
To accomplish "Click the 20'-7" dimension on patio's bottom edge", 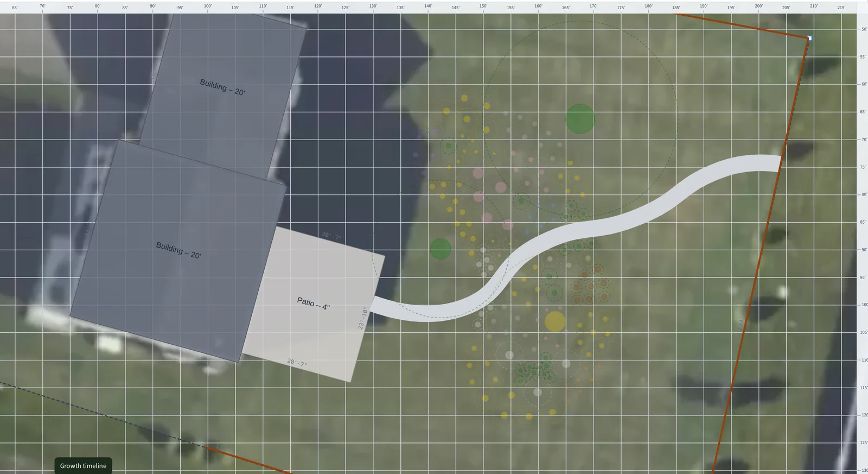I will click(297, 363).
